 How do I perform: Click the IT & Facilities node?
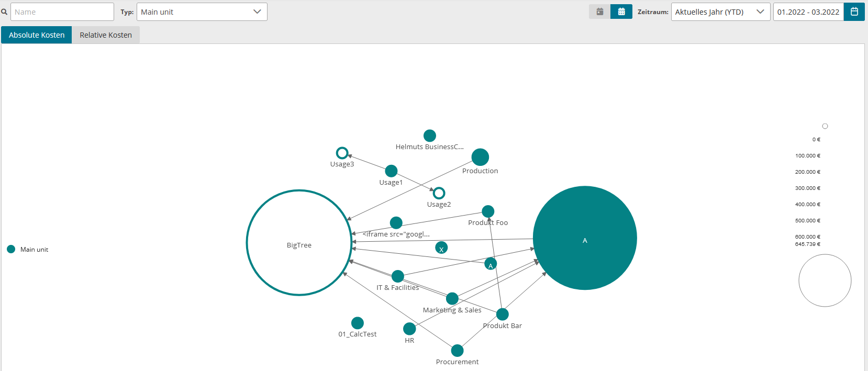[398, 276]
